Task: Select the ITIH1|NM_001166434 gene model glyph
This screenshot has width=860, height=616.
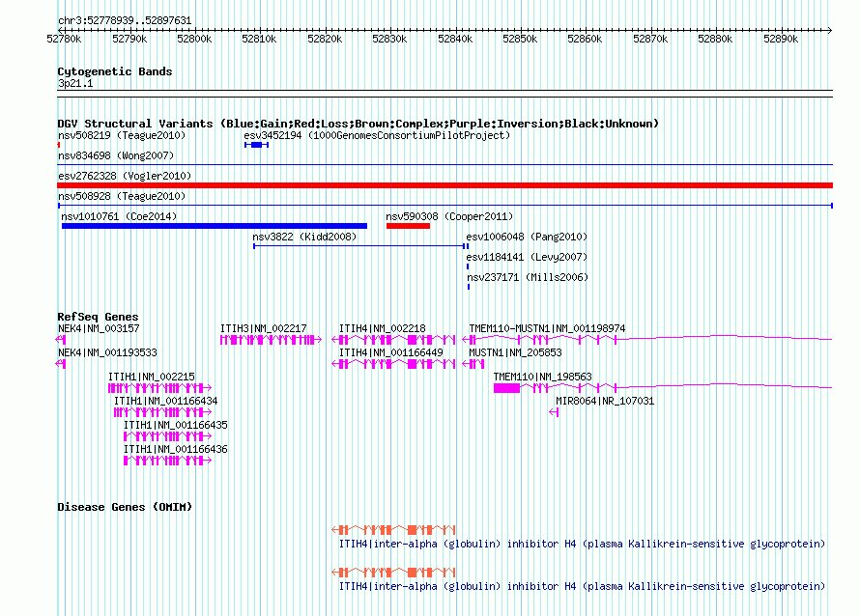Action: pyautogui.click(x=162, y=412)
